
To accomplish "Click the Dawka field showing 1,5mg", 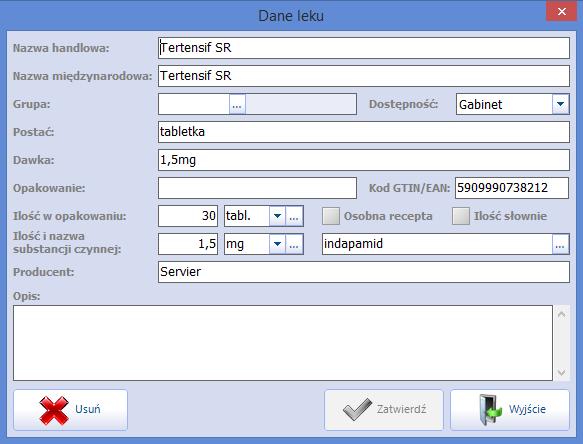I will click(364, 160).
